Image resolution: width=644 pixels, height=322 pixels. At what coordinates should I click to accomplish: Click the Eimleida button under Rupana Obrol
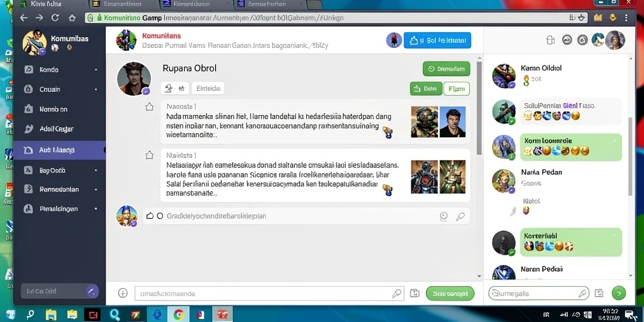click(x=208, y=88)
